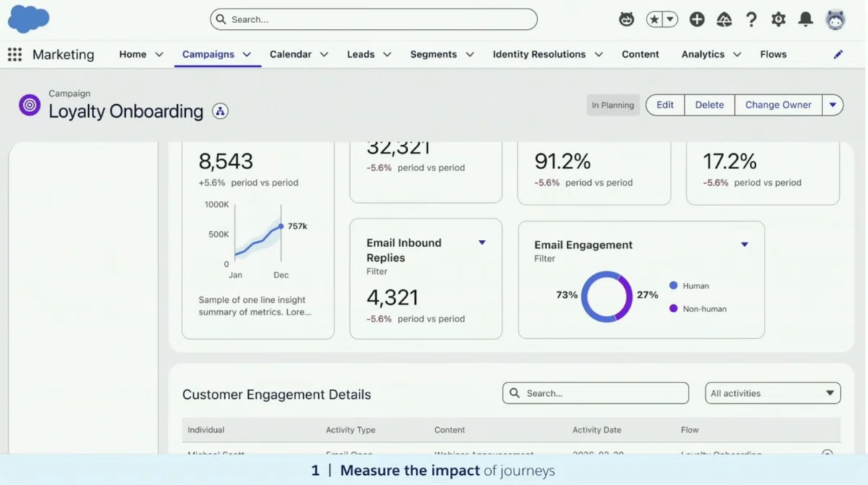Image resolution: width=868 pixels, height=485 pixels.
Task: Expand the Segments tab chevron
Action: tap(469, 54)
